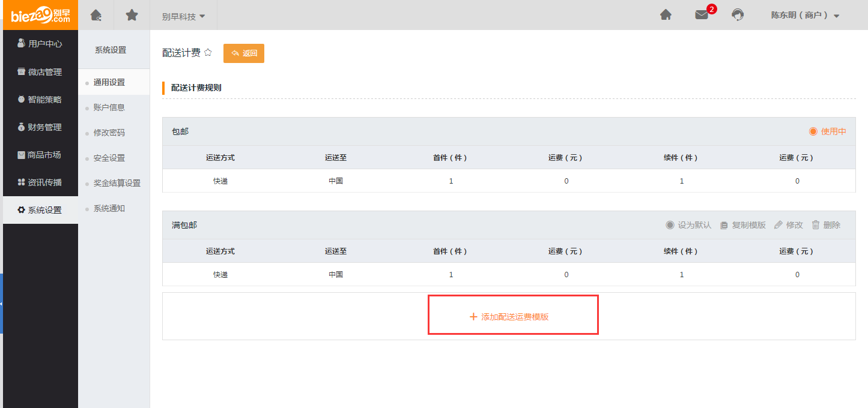Click the 返回 button
This screenshot has width=868, height=408.
click(244, 53)
